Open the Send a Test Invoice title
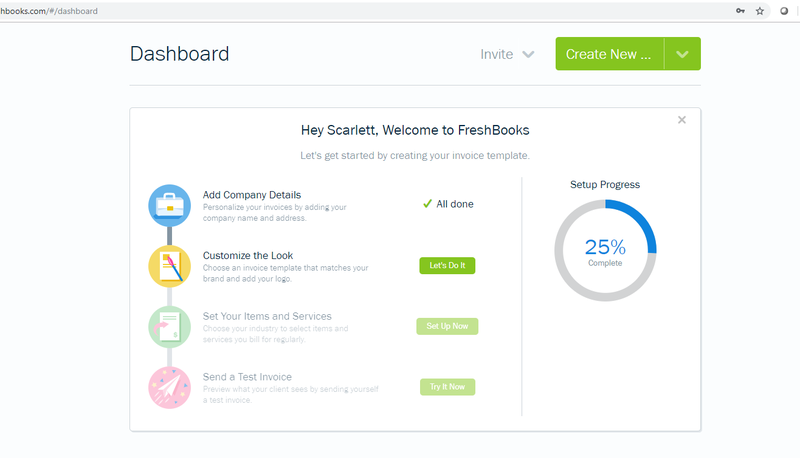Image resolution: width=800 pixels, height=458 pixels. (247, 377)
